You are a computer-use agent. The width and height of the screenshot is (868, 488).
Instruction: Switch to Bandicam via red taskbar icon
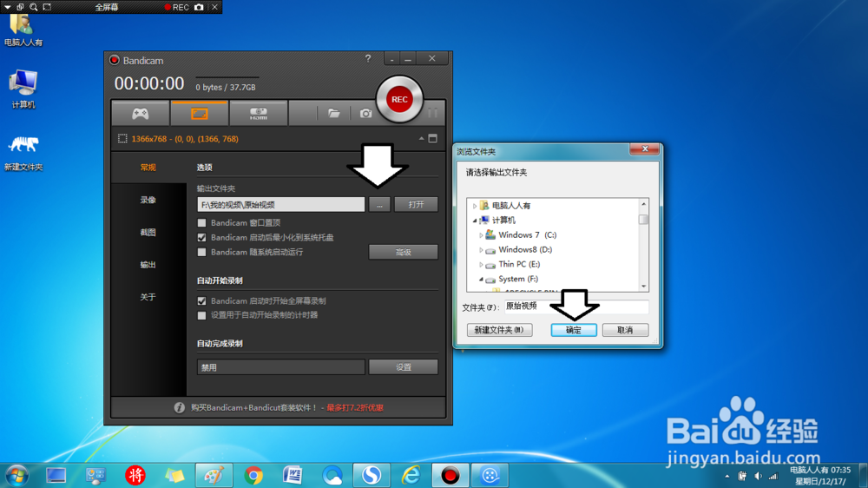pyautogui.click(x=450, y=475)
